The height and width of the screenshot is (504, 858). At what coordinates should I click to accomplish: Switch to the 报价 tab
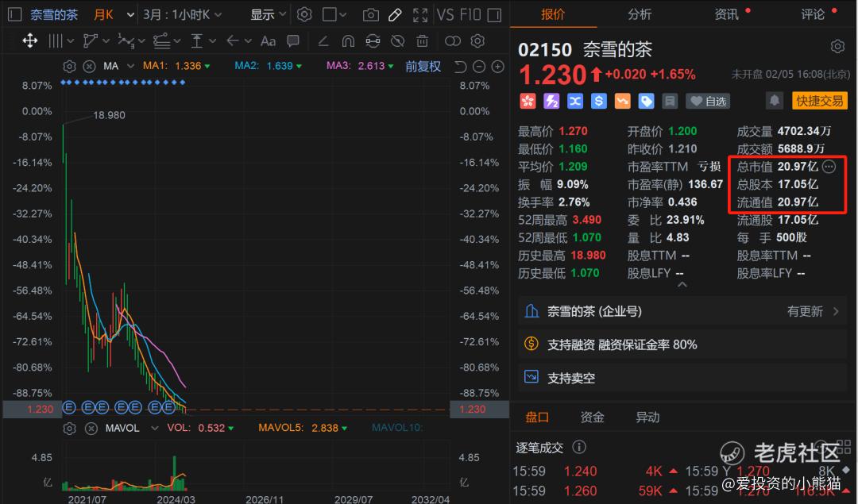point(553,15)
